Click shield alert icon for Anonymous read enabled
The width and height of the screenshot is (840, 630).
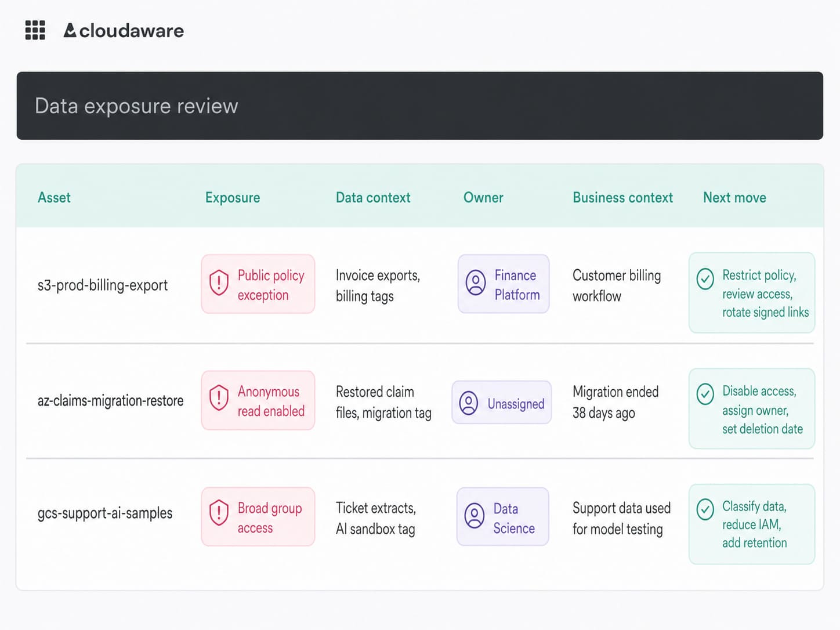pos(219,399)
